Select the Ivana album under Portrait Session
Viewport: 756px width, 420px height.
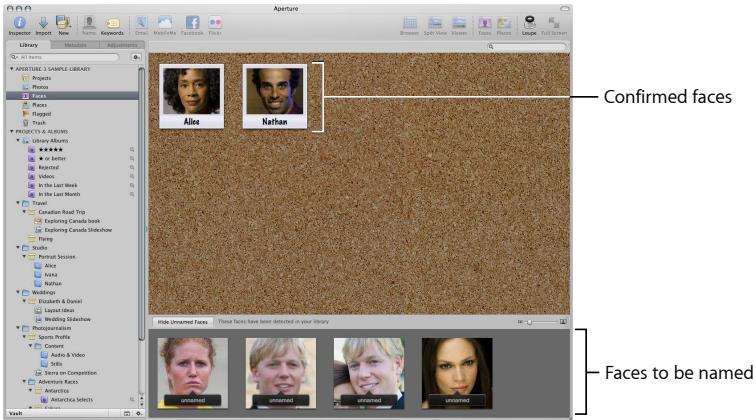coord(51,274)
